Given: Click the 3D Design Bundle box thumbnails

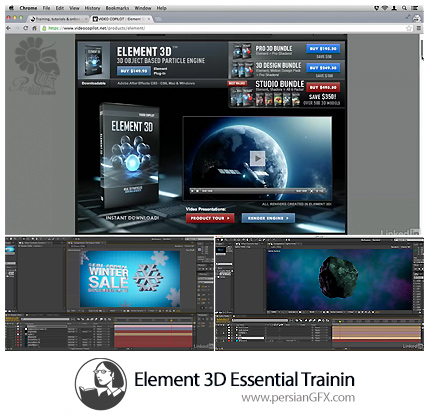Looking at the screenshot, I should 243,70.
